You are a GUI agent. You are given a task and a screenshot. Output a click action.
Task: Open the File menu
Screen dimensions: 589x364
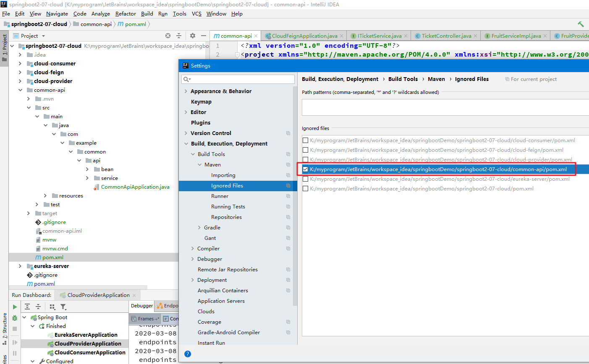coord(6,13)
